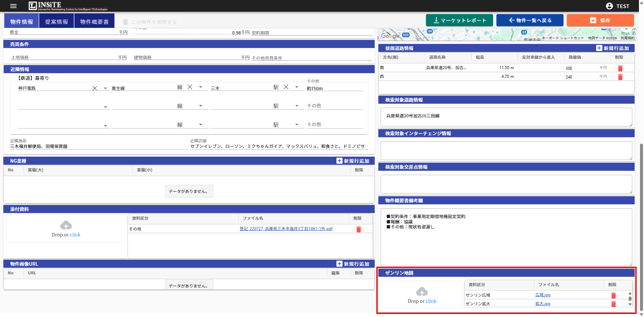Switch to the 提案情報 tab
Image resolution: width=644 pixels, height=317 pixels.
(x=57, y=21)
